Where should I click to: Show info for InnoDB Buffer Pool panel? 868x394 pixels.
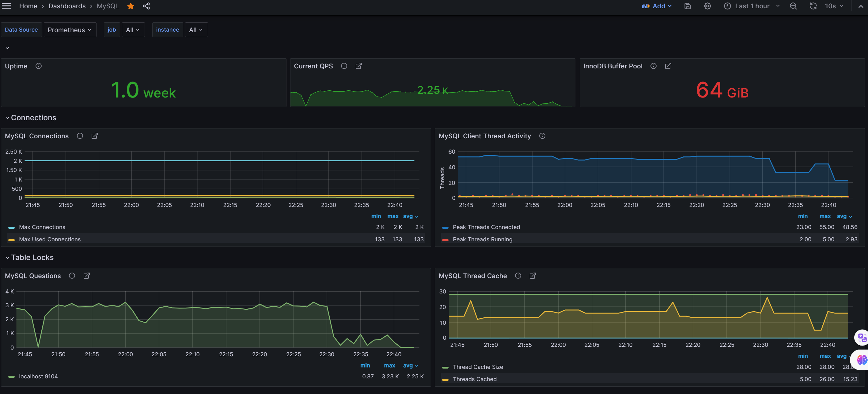point(653,66)
